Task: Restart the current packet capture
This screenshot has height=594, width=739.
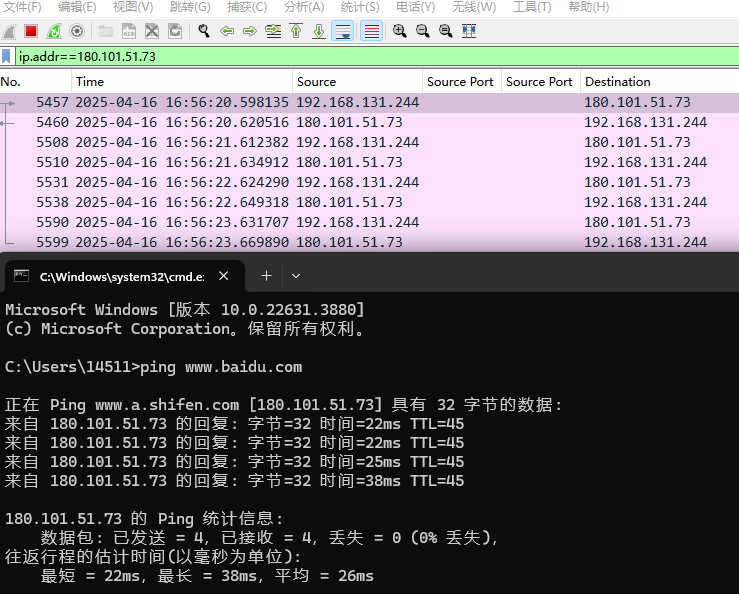Action: pos(54,32)
